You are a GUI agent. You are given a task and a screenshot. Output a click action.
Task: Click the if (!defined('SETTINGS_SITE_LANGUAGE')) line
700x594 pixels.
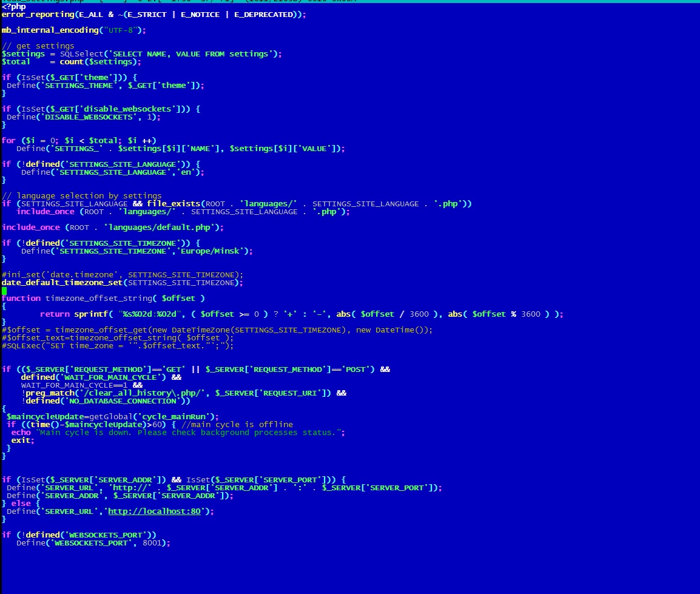click(101, 164)
